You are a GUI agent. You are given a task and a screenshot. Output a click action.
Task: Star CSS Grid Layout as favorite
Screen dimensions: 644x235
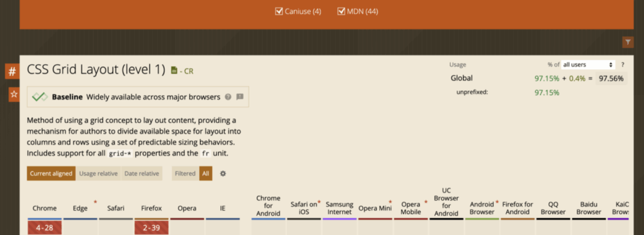pyautogui.click(x=14, y=95)
